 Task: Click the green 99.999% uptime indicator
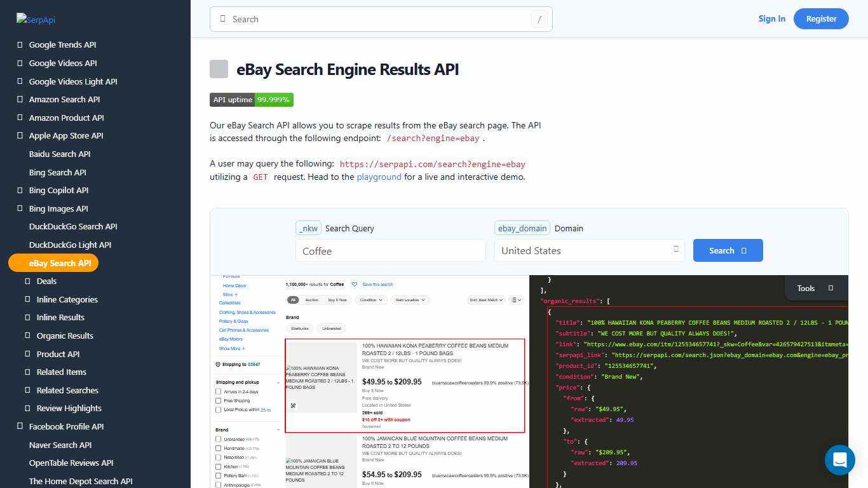(x=273, y=100)
